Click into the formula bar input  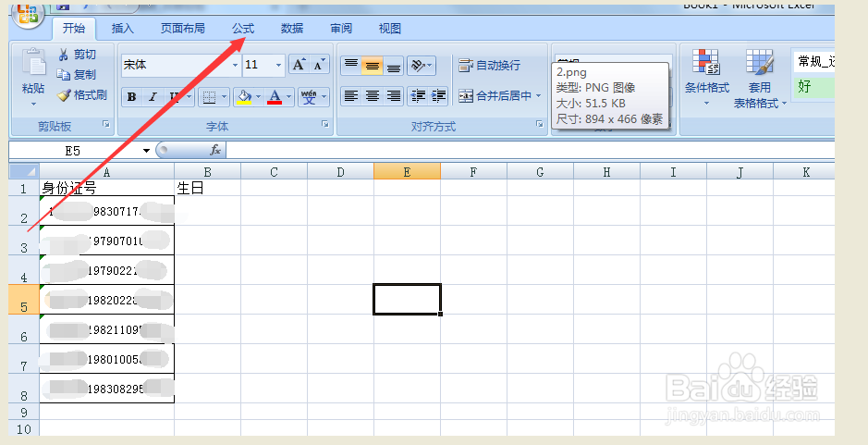(x=530, y=150)
